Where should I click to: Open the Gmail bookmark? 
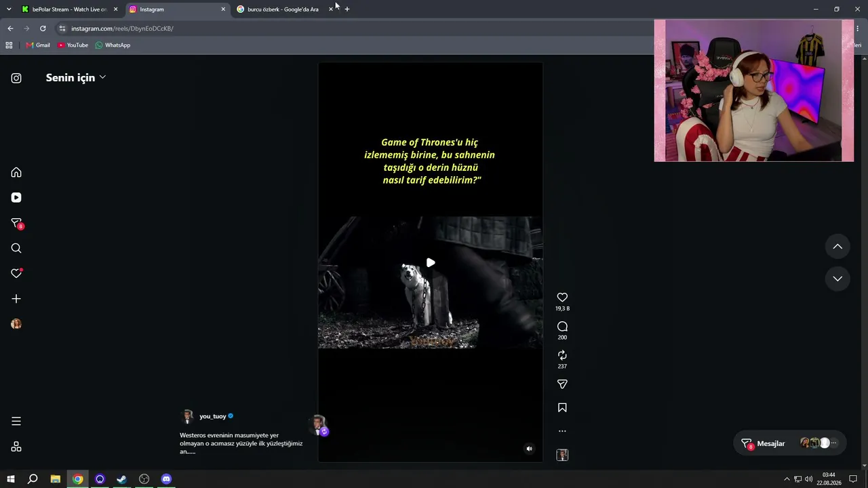coord(38,45)
